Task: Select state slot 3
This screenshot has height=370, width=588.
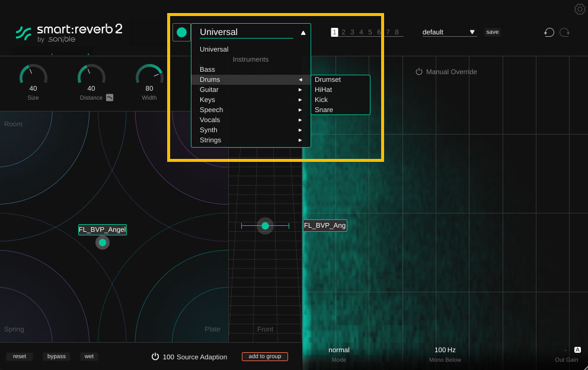Action: tap(352, 32)
